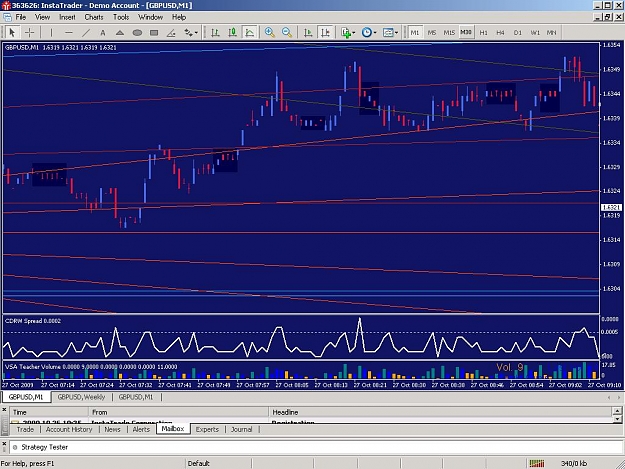Select the ellipse shape tool
Viewport: 625px width, 469px height.
[x=137, y=33]
